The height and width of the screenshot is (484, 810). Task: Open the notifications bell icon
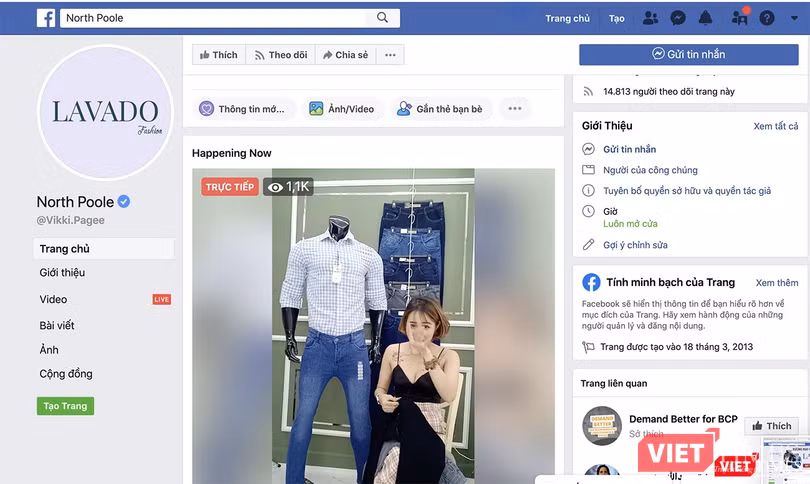tap(705, 18)
